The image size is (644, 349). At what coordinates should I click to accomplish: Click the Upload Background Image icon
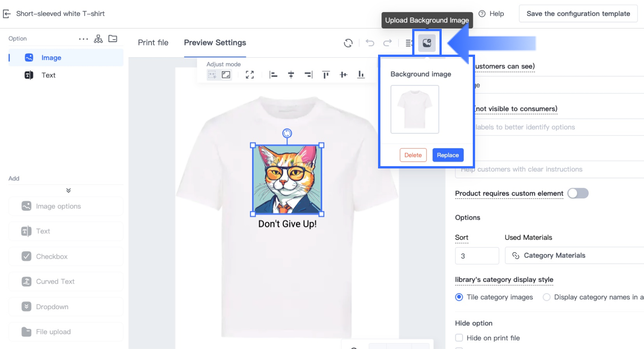pyautogui.click(x=427, y=43)
